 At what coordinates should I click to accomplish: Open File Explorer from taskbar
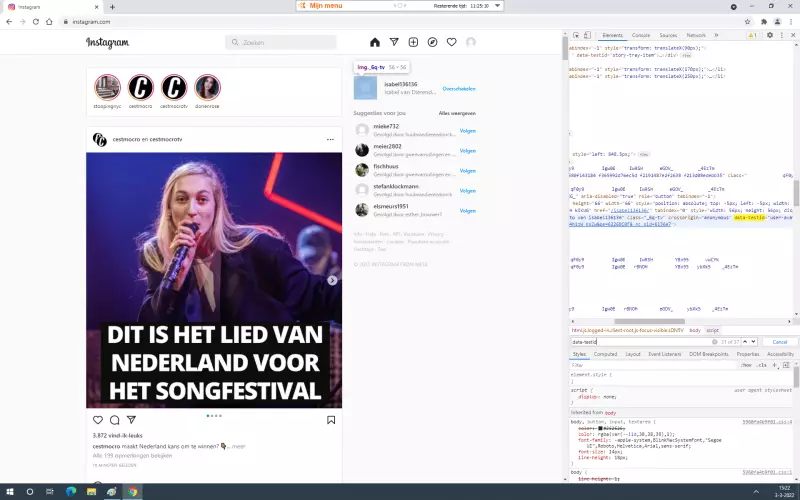point(91,492)
